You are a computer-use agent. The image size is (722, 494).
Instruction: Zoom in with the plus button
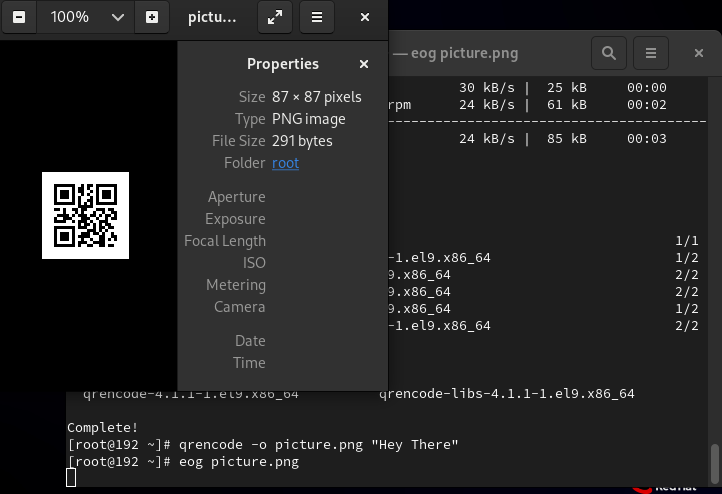point(152,17)
